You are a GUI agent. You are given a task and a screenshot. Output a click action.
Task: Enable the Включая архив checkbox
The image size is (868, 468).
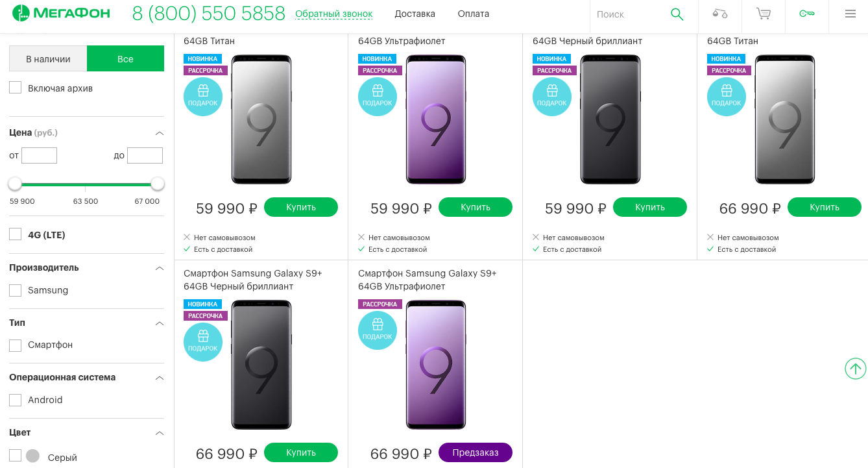tap(16, 88)
